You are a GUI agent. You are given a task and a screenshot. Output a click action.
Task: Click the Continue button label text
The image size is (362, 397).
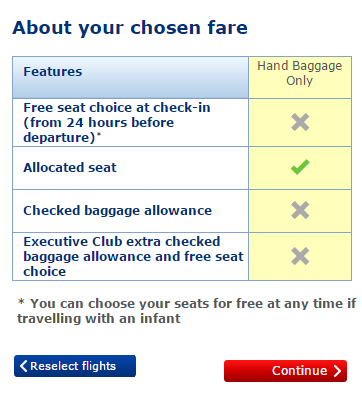tap(299, 371)
